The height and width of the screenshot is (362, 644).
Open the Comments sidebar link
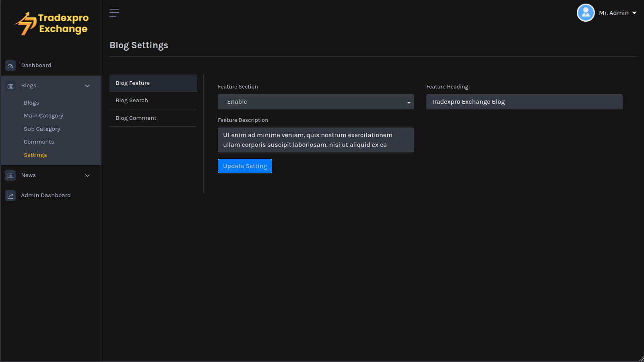39,142
